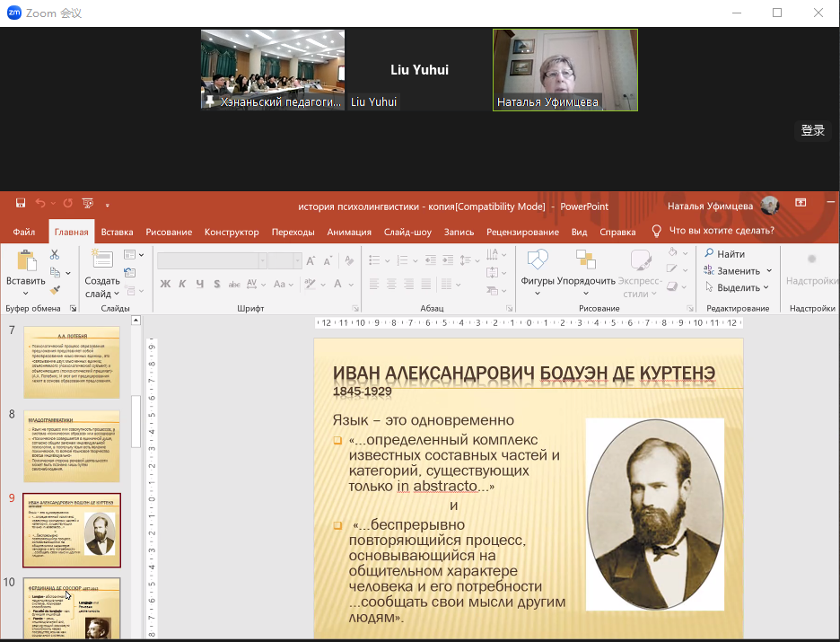
Task: Click the Найти button
Action: [x=724, y=254]
